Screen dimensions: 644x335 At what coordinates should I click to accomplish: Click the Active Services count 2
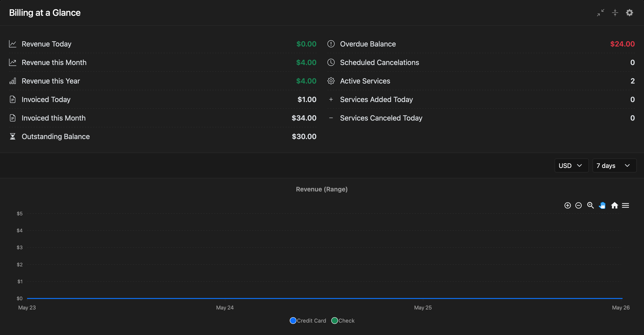coord(632,81)
